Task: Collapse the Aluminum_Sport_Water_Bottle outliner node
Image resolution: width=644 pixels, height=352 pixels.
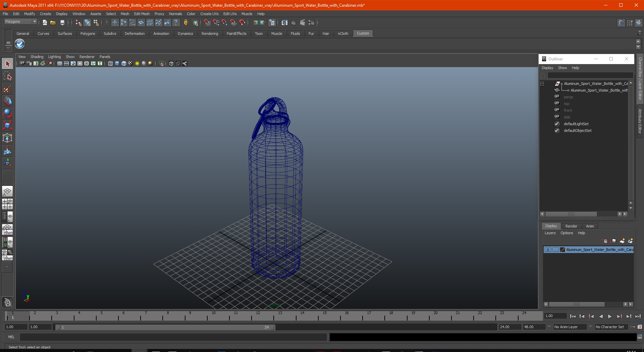Action: 542,84
